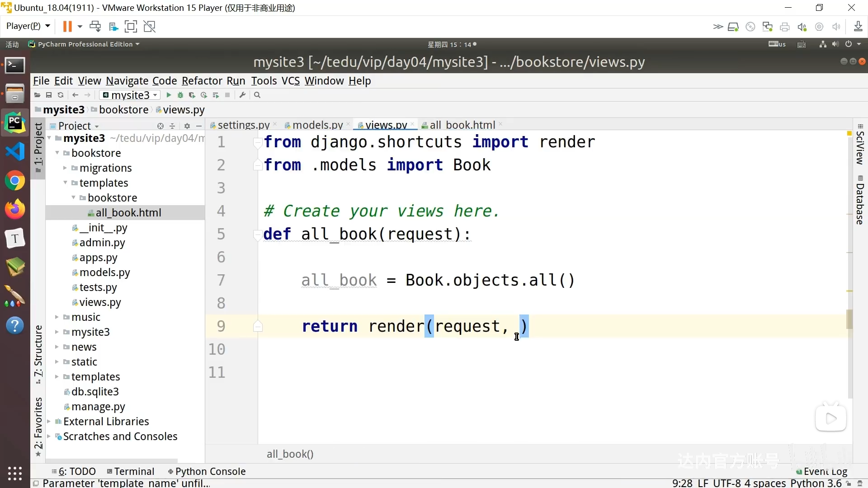
Task: Switch to the models.py editor tab
Action: click(317, 125)
